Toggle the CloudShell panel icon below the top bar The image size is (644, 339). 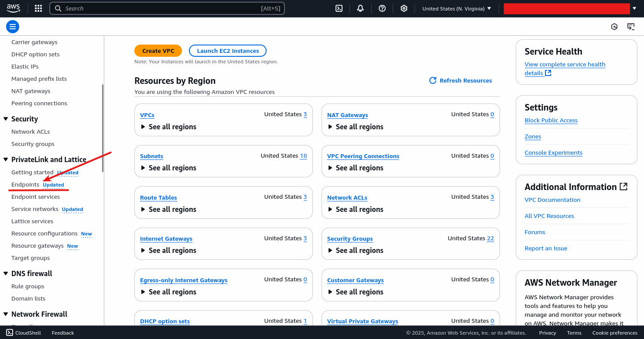[x=631, y=27]
